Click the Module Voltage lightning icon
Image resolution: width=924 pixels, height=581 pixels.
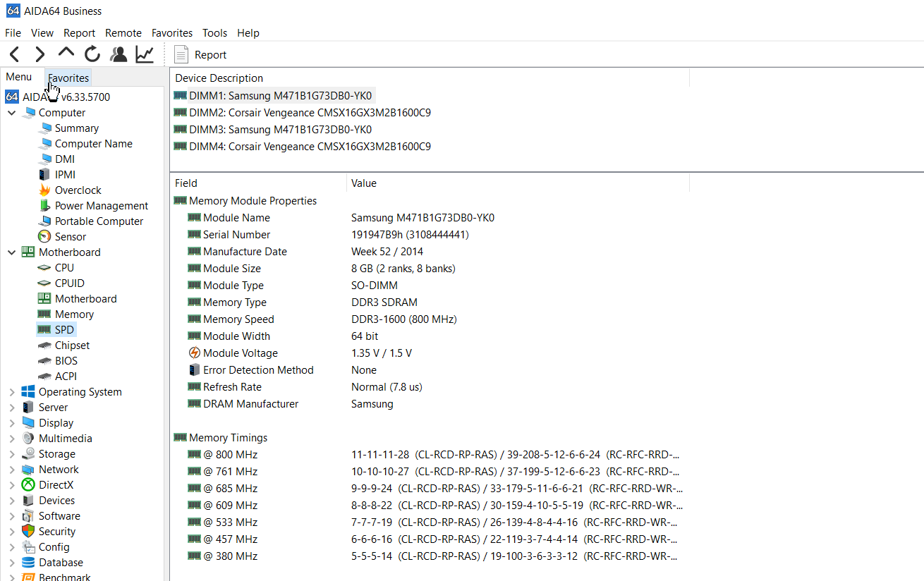195,353
